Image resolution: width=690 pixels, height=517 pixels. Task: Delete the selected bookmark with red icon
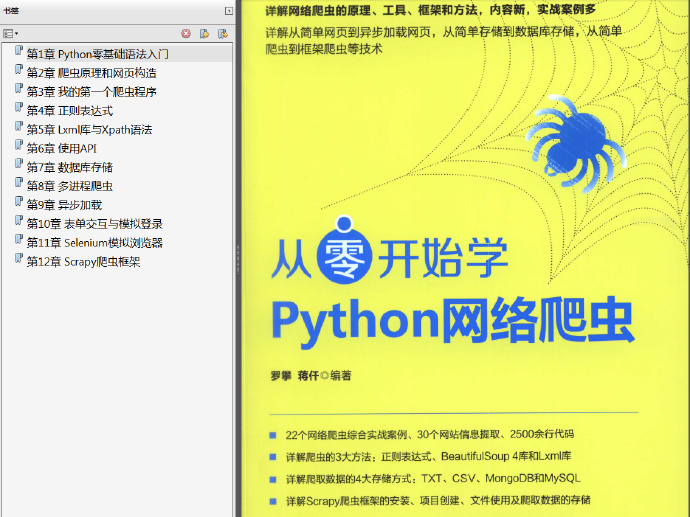pos(186,33)
